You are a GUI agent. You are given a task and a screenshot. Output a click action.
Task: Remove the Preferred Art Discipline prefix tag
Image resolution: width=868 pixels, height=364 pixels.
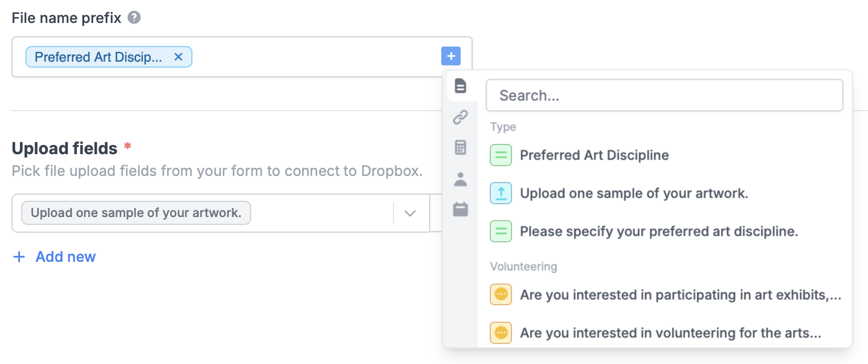pyautogui.click(x=179, y=56)
